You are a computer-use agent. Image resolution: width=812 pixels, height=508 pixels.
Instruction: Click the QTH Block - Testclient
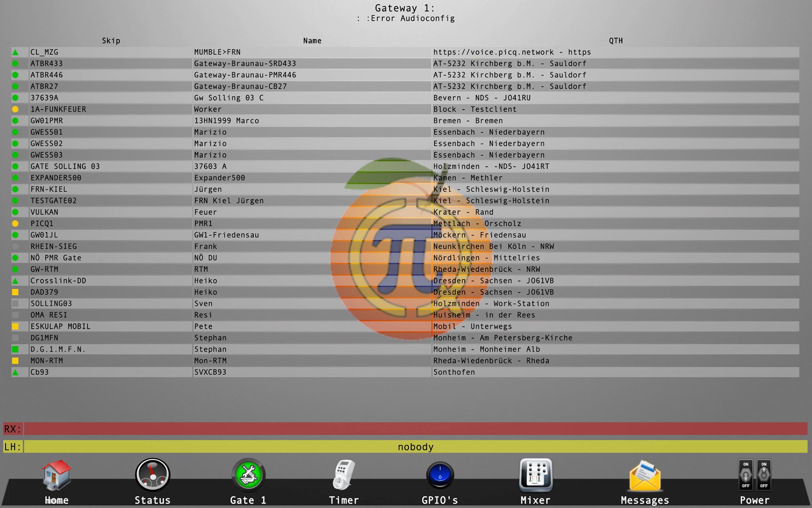click(475, 109)
